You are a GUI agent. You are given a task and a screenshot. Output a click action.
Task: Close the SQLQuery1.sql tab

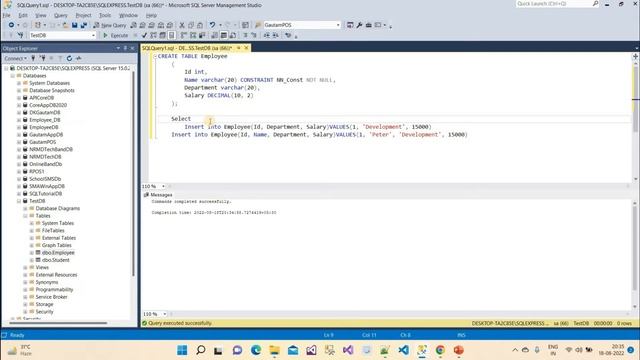tap(246, 48)
